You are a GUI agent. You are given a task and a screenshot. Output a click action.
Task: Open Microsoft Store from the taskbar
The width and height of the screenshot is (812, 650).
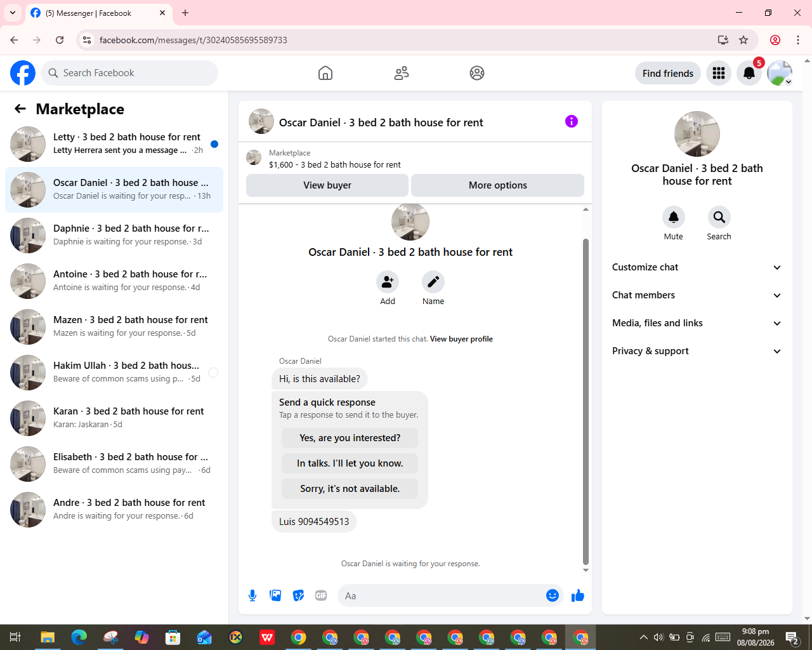coord(173,637)
